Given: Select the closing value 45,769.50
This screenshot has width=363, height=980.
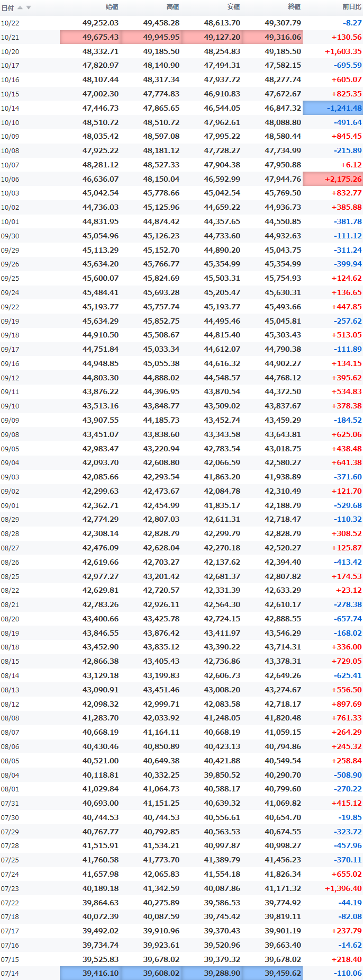Looking at the screenshot, I should pos(283,193).
